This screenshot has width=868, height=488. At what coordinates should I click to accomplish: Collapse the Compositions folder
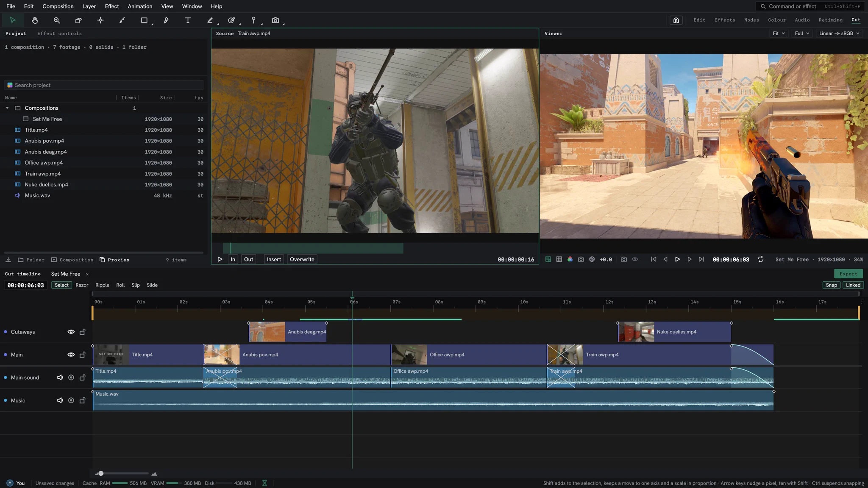[x=7, y=108]
